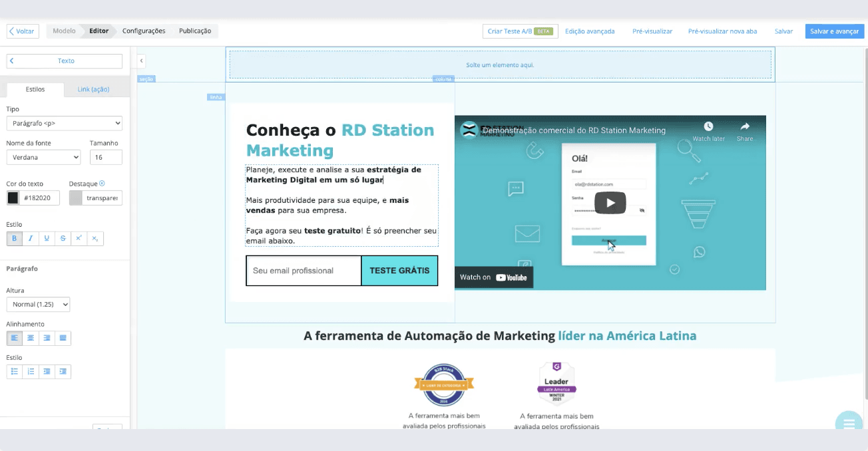
Task: Open the Altura line-height dropdown
Action: point(38,304)
